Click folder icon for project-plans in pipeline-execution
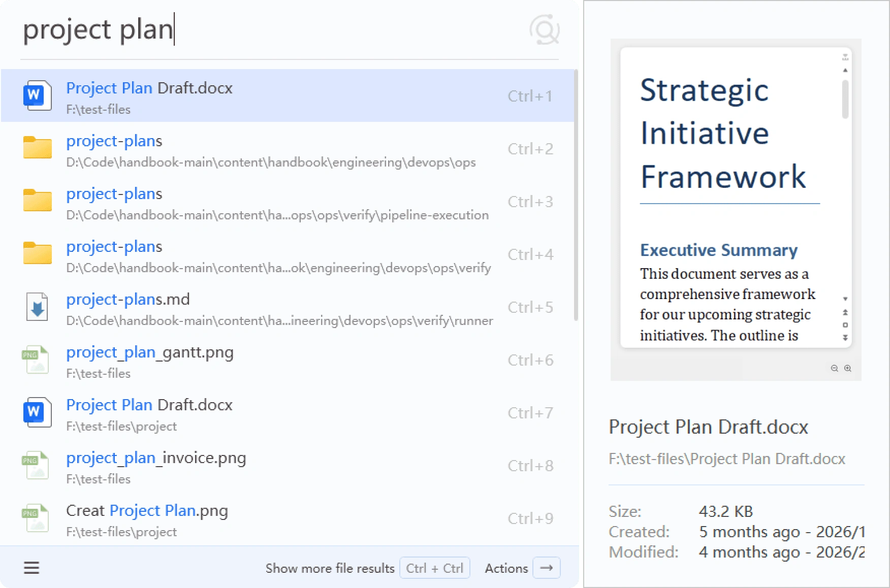 (x=38, y=200)
